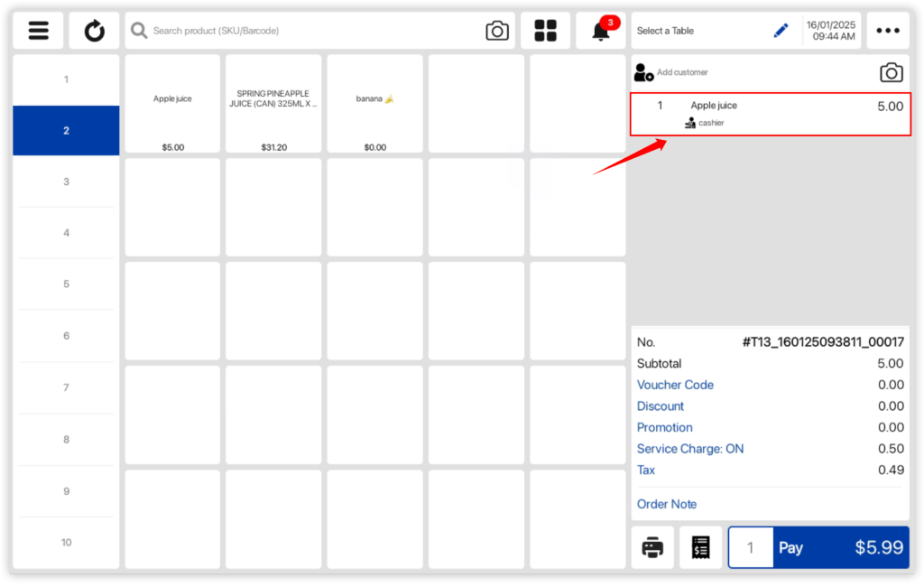Select Apple juice line in cart

[771, 114]
